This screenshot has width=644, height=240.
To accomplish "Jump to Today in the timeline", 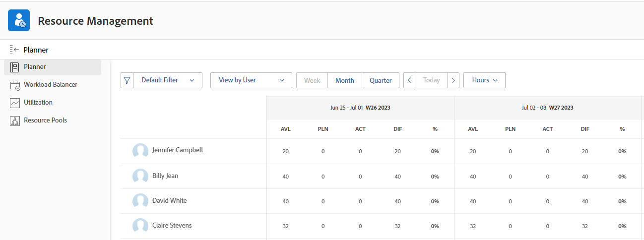I will pos(431,80).
